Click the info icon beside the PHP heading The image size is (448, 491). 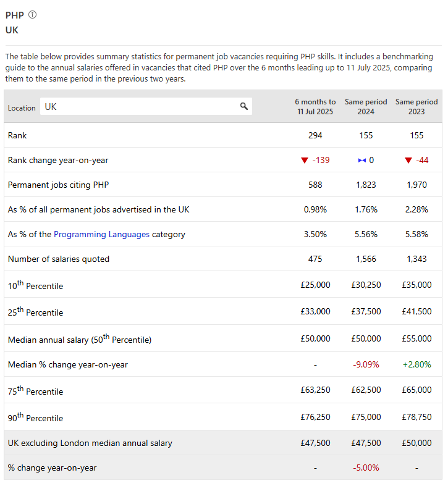33,15
